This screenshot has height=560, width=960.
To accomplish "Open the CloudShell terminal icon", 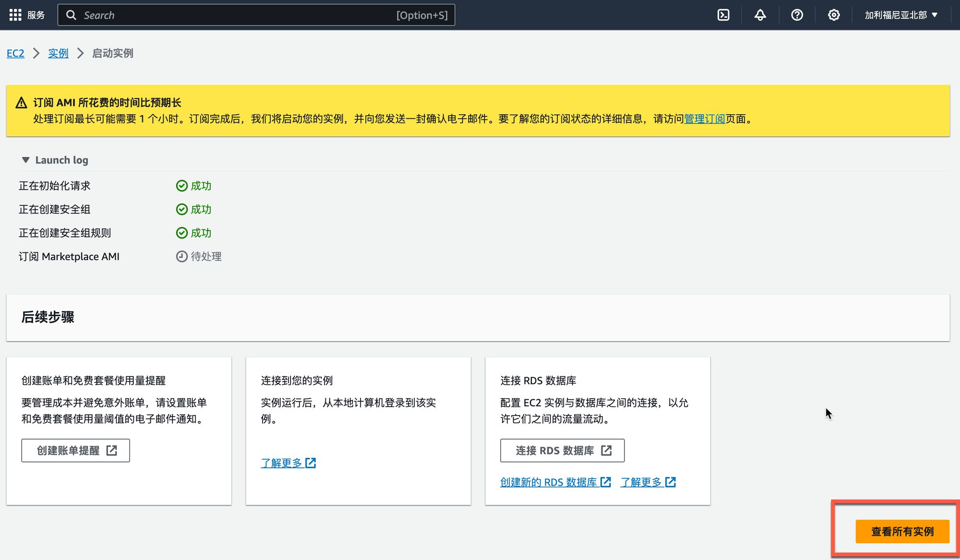I will (723, 15).
